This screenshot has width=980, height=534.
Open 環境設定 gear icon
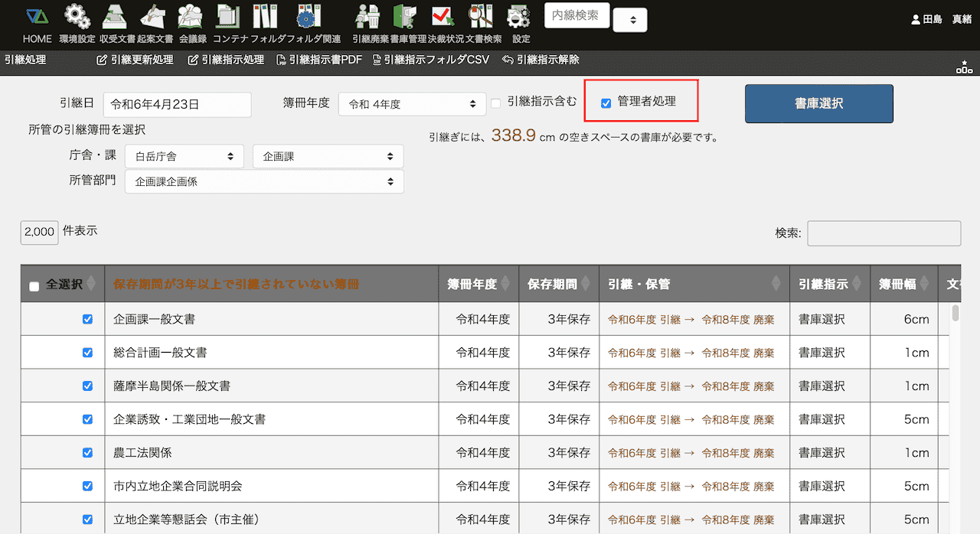[77, 17]
